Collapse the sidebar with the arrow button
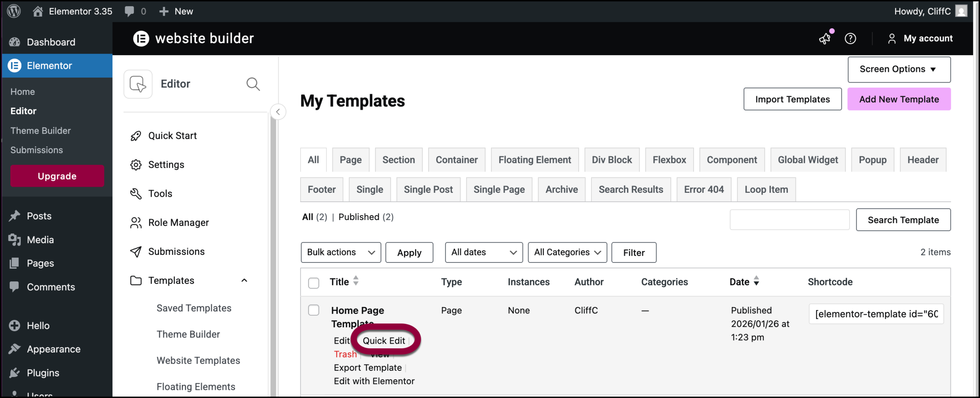 coord(278,112)
